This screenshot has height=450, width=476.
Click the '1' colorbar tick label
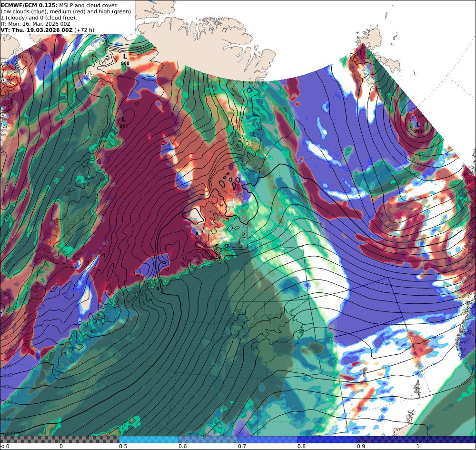[x=418, y=446]
